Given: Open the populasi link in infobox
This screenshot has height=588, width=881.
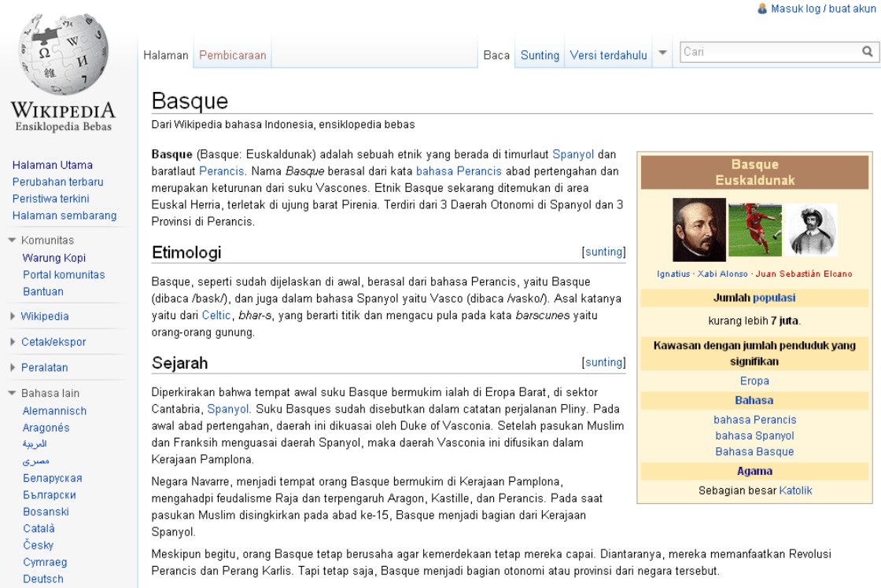Looking at the screenshot, I should point(774,298).
